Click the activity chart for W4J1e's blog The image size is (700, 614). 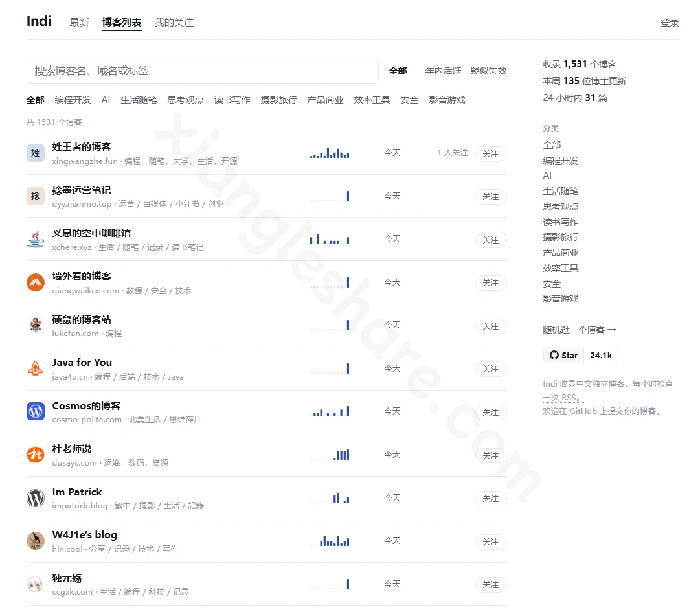pos(330,541)
